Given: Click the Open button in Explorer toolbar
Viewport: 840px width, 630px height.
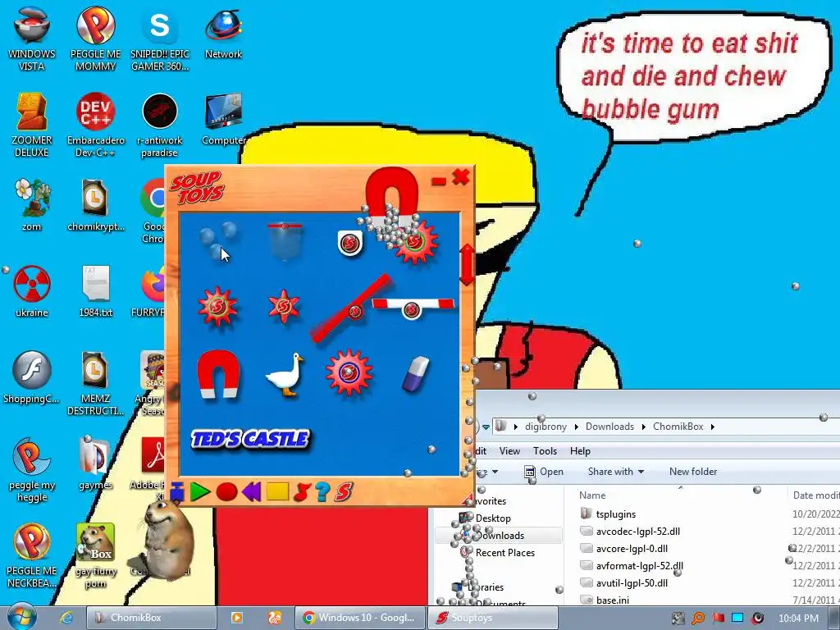Looking at the screenshot, I should pos(544,472).
